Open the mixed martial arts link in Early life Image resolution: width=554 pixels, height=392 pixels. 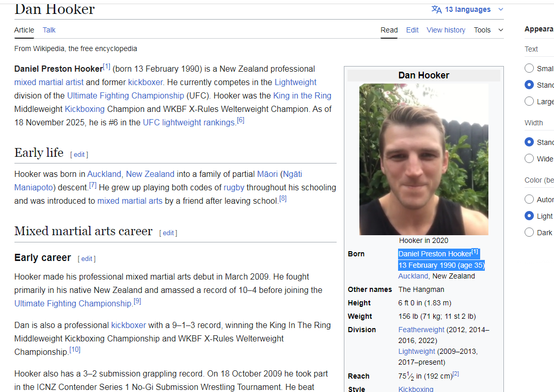click(x=130, y=201)
